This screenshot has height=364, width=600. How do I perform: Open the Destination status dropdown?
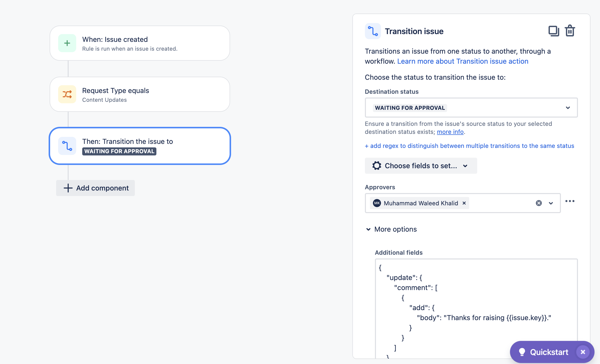pyautogui.click(x=471, y=108)
